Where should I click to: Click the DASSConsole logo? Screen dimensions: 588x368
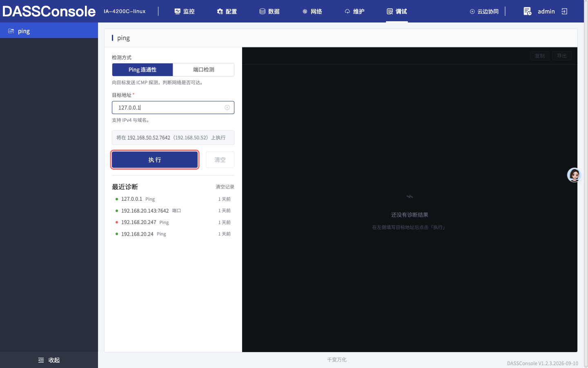coord(49,11)
